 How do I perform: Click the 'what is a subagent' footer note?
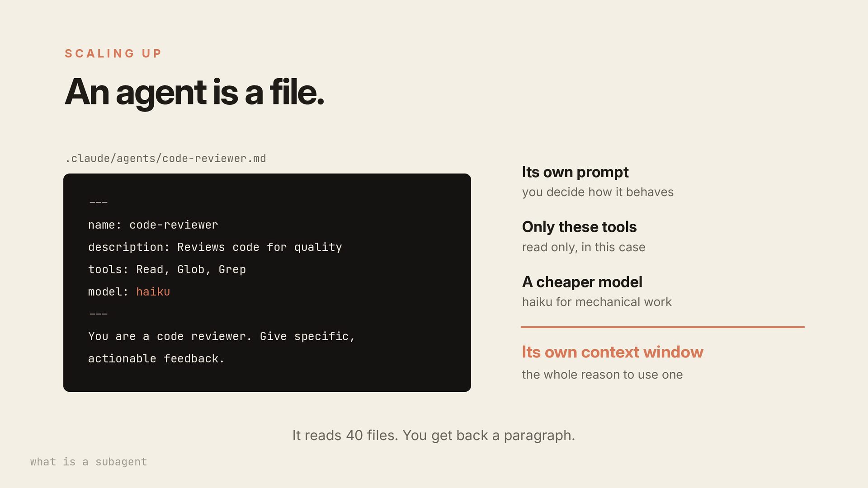89,462
